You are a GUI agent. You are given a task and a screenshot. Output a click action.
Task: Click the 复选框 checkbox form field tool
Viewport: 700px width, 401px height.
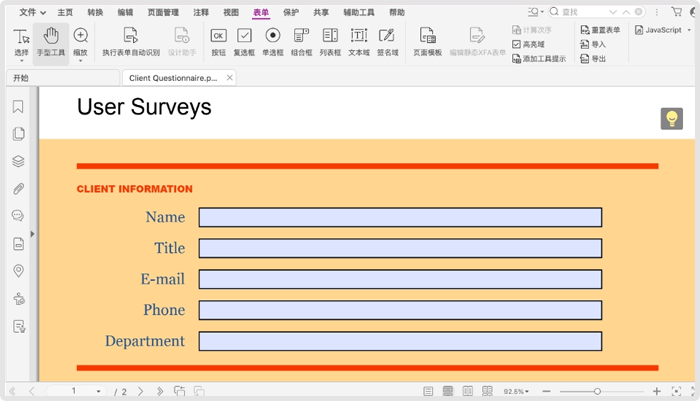[244, 42]
